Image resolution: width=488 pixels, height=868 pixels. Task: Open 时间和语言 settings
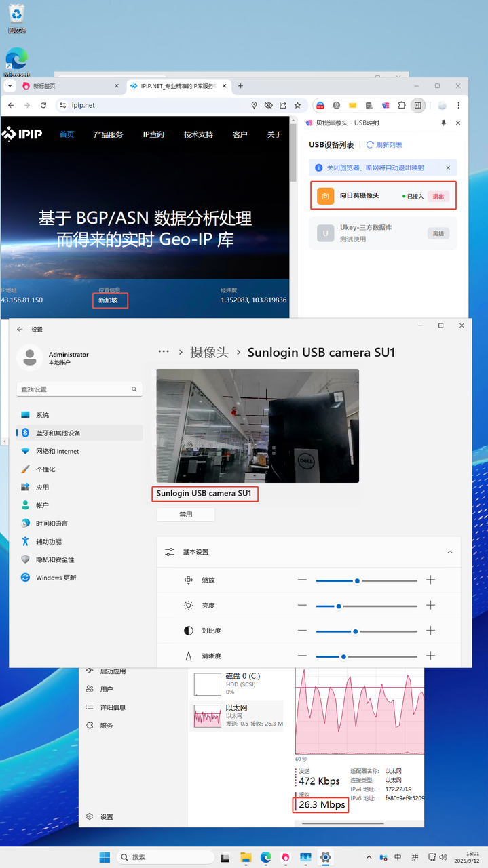point(79,524)
